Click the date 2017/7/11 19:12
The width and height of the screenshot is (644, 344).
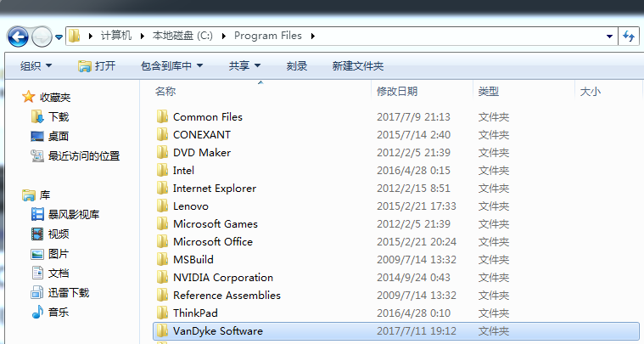click(417, 331)
